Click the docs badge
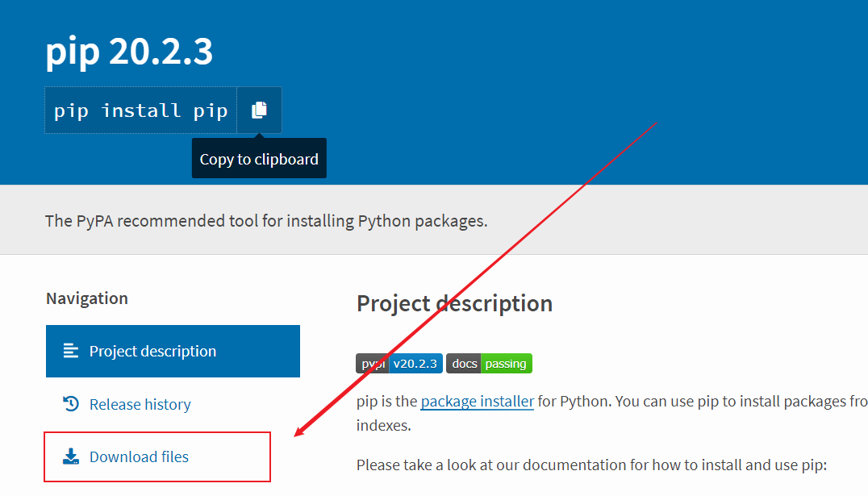 [x=465, y=363]
